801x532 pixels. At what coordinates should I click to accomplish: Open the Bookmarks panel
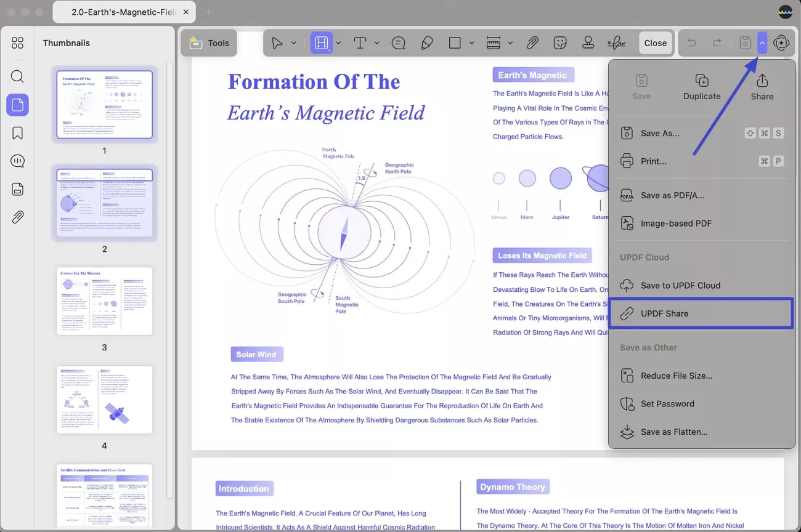pyautogui.click(x=17, y=132)
